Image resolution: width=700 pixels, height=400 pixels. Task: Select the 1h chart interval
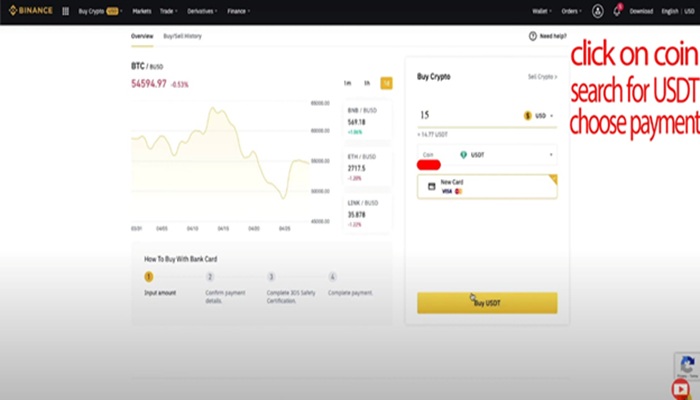click(x=367, y=83)
